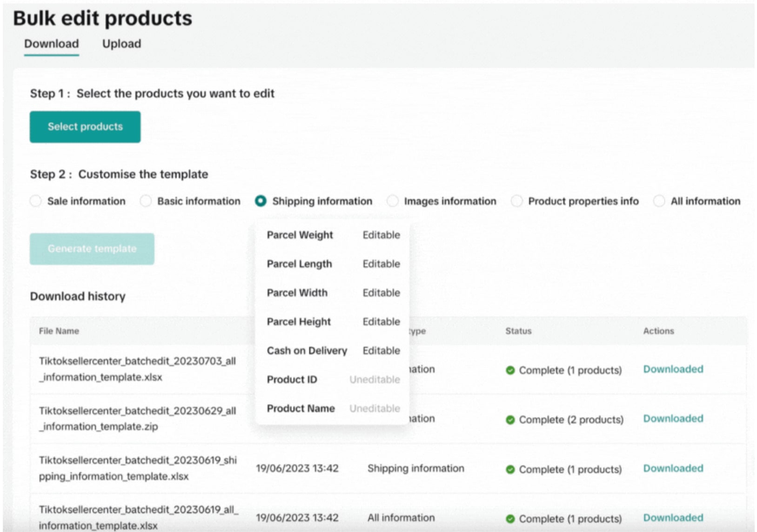
Task: Click status check icon in last row
Action: click(x=510, y=519)
